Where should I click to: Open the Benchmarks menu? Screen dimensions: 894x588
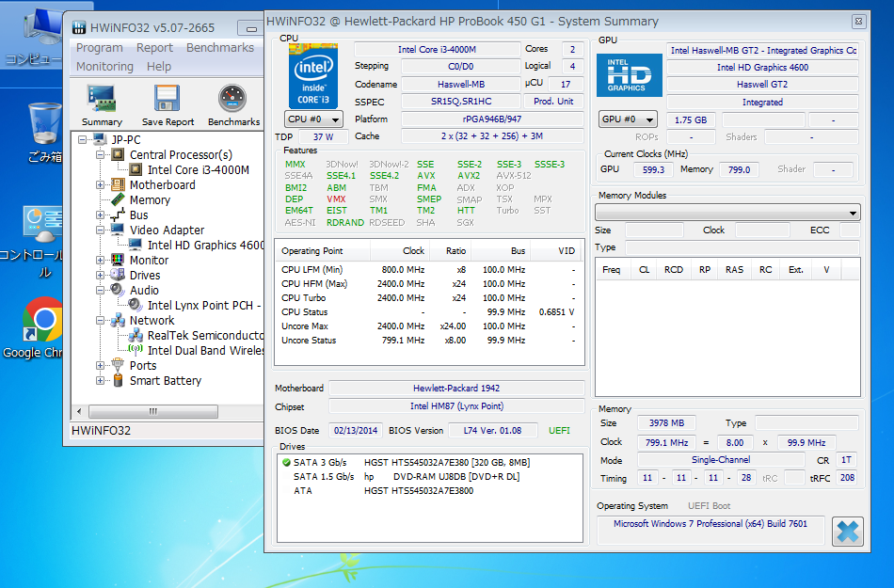coord(220,48)
